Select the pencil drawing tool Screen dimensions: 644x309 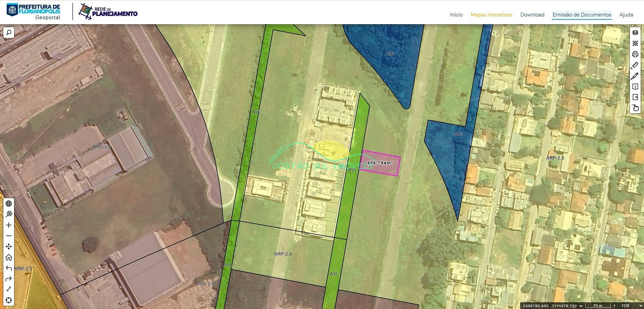coord(635,76)
